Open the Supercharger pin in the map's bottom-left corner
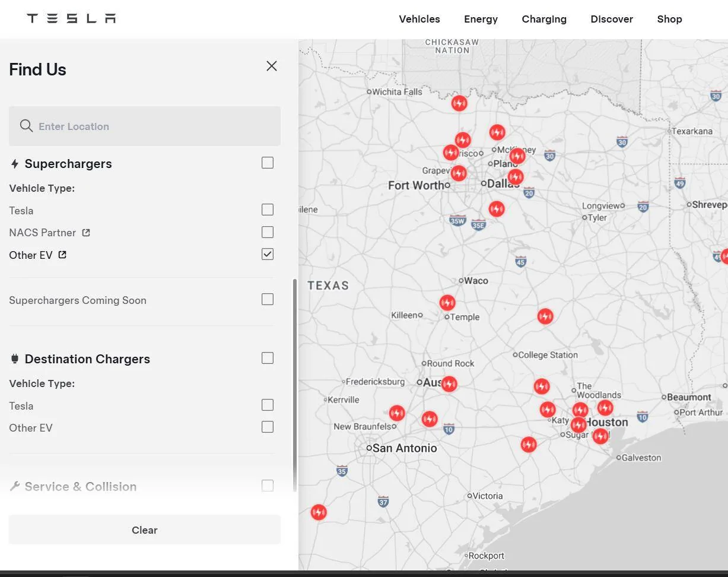The height and width of the screenshot is (577, 728). coord(319,512)
